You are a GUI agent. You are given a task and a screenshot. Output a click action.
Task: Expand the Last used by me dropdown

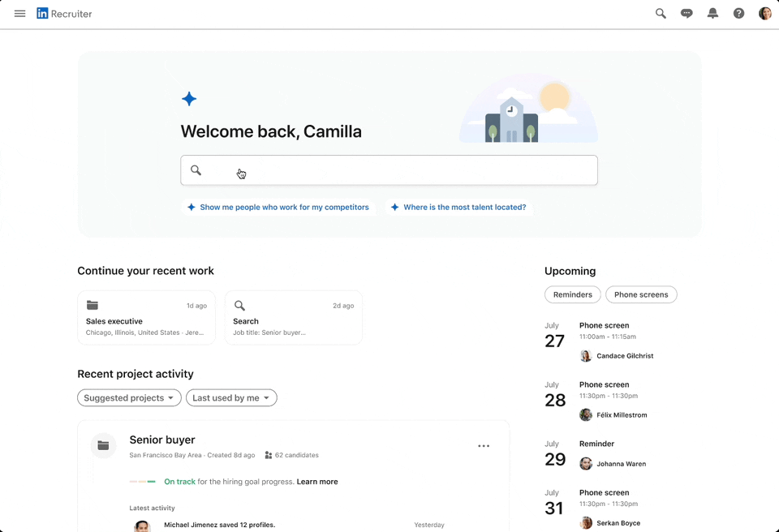(x=231, y=398)
